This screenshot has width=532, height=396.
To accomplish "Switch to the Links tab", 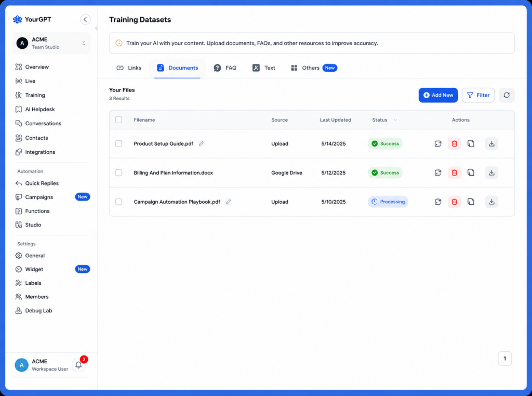I will tap(129, 68).
